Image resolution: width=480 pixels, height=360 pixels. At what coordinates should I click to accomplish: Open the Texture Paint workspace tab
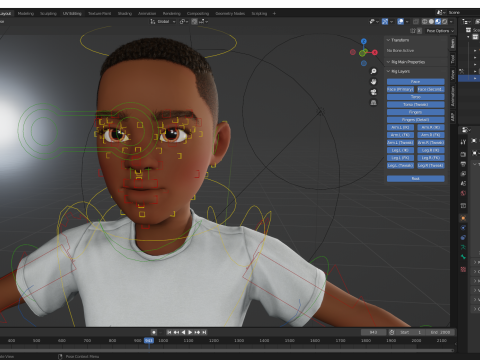tap(99, 14)
